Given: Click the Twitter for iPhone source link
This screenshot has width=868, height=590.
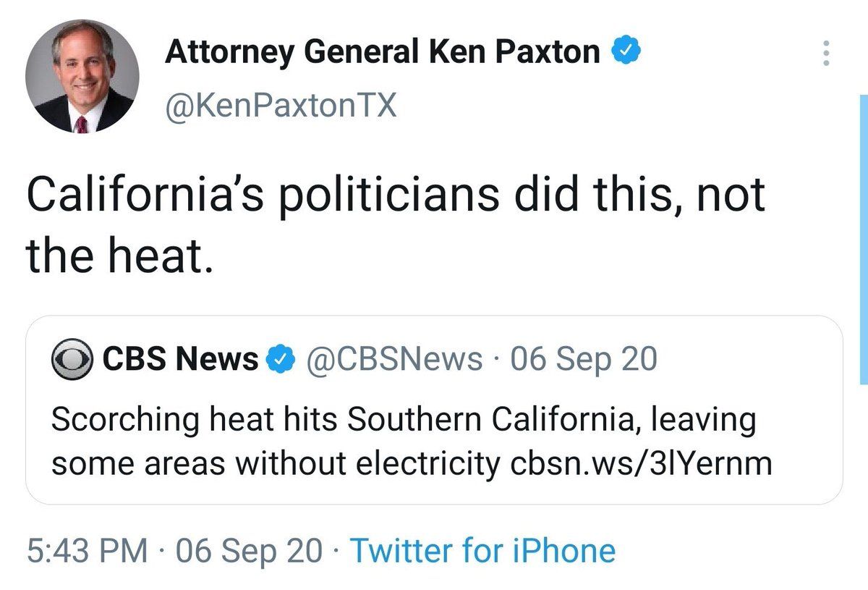Looking at the screenshot, I should pos(482,551).
